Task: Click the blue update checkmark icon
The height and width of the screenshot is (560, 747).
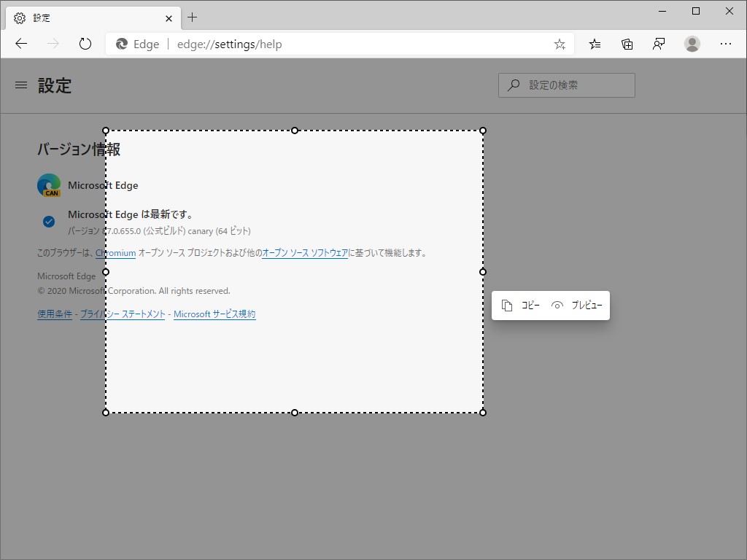Action: coord(49,222)
